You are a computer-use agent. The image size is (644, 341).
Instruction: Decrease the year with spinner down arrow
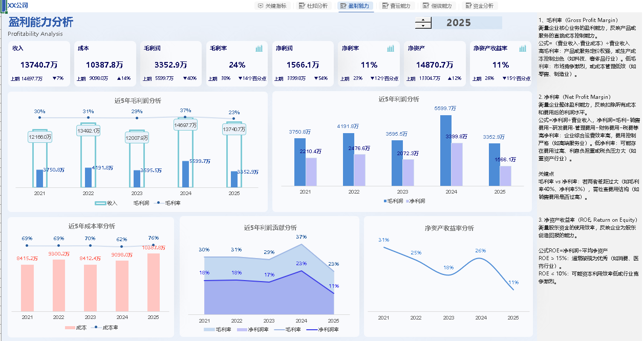point(423,26)
